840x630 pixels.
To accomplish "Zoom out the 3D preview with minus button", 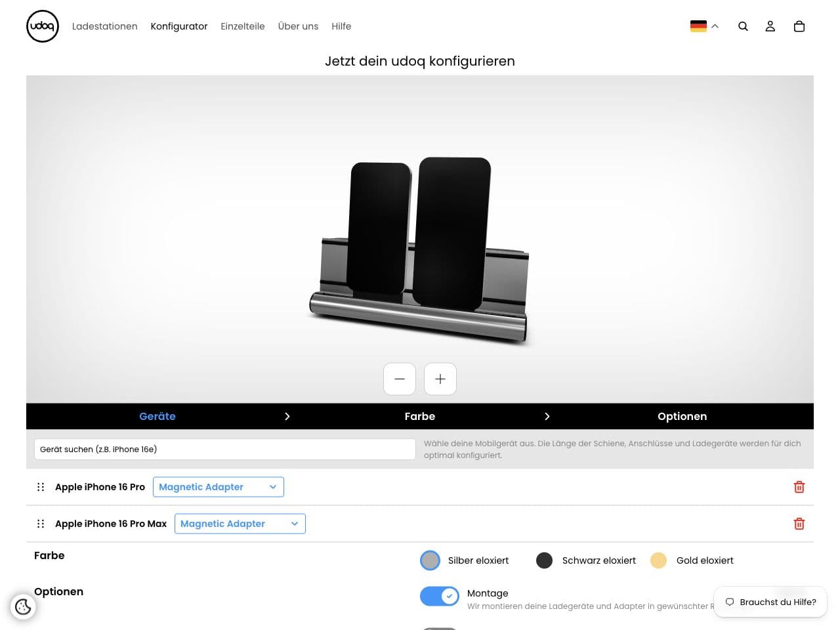I will click(400, 379).
